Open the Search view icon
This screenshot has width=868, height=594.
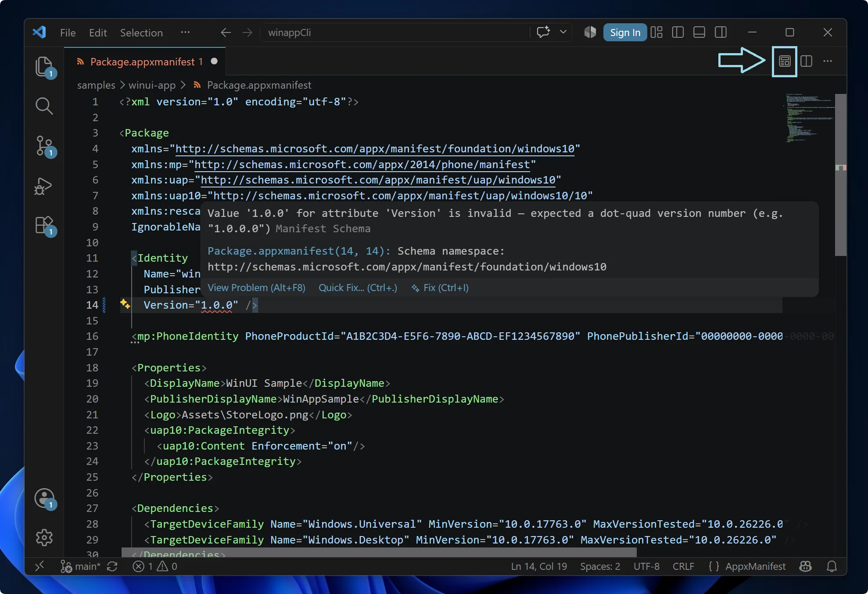(x=44, y=106)
